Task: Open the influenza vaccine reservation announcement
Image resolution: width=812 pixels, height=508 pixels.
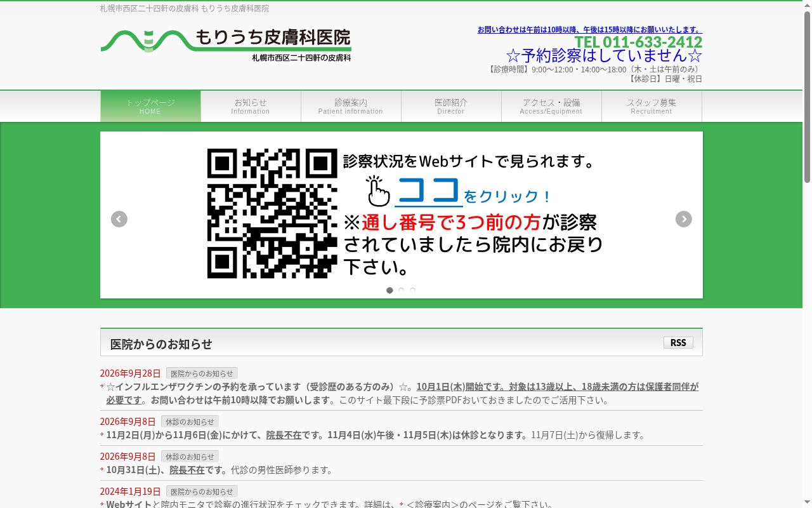Action: [402, 393]
